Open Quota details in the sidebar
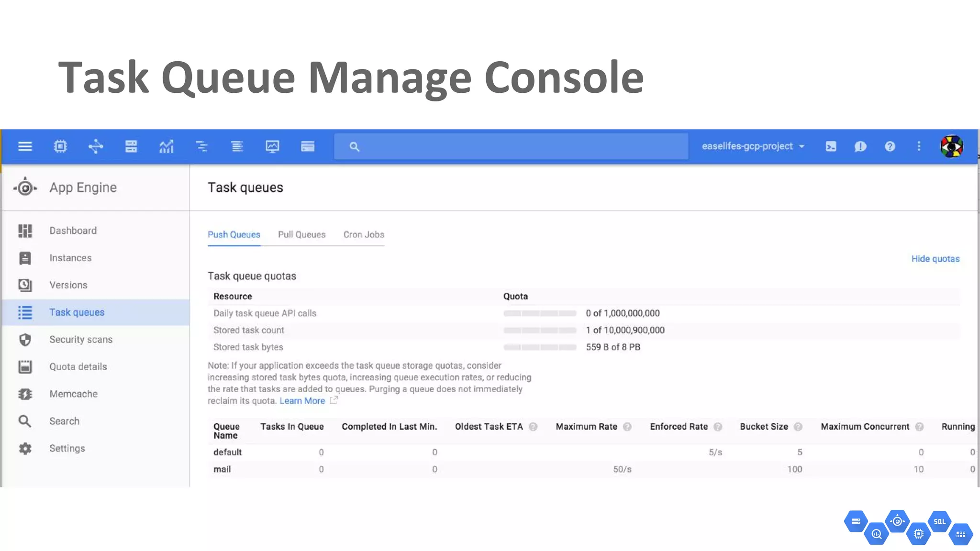 pyautogui.click(x=78, y=366)
